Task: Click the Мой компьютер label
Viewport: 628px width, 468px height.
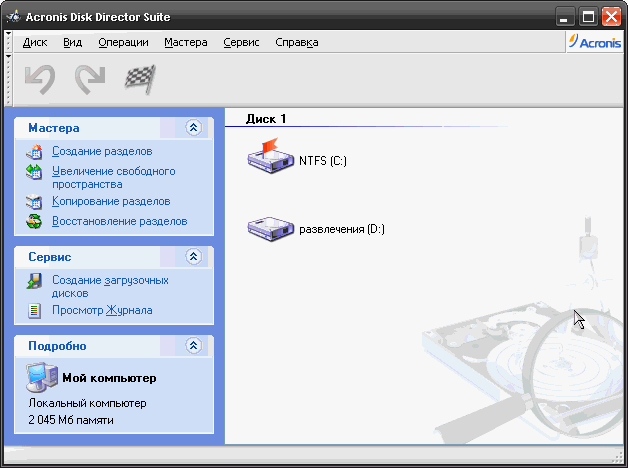Action: pyautogui.click(x=109, y=378)
